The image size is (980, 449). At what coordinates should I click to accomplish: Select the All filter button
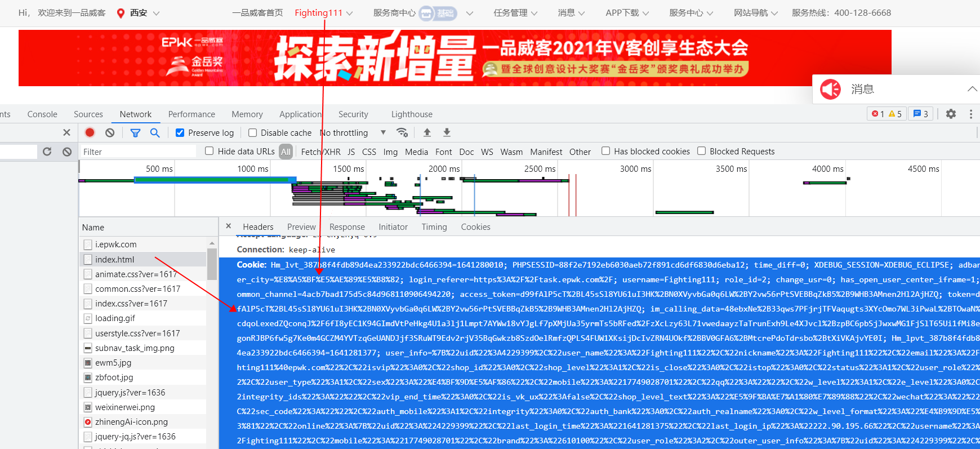click(x=286, y=152)
